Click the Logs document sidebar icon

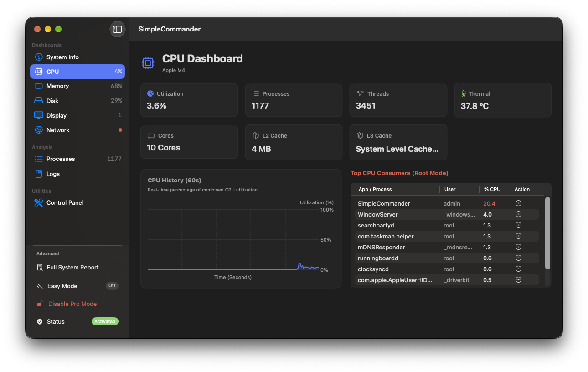tap(39, 174)
